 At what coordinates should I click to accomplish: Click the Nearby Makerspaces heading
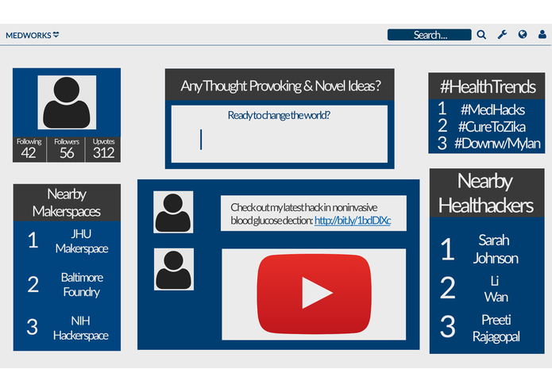[x=67, y=202]
